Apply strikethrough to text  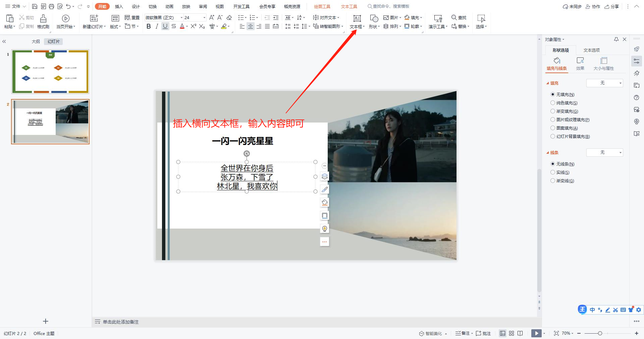tap(174, 26)
